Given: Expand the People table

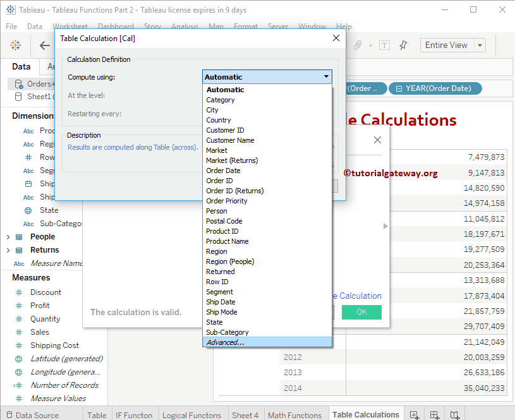Looking at the screenshot, I should [x=8, y=237].
